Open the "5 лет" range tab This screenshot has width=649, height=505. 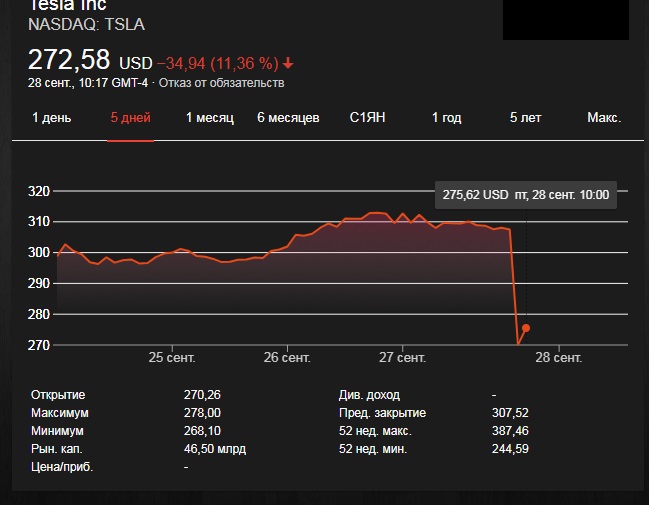click(525, 118)
